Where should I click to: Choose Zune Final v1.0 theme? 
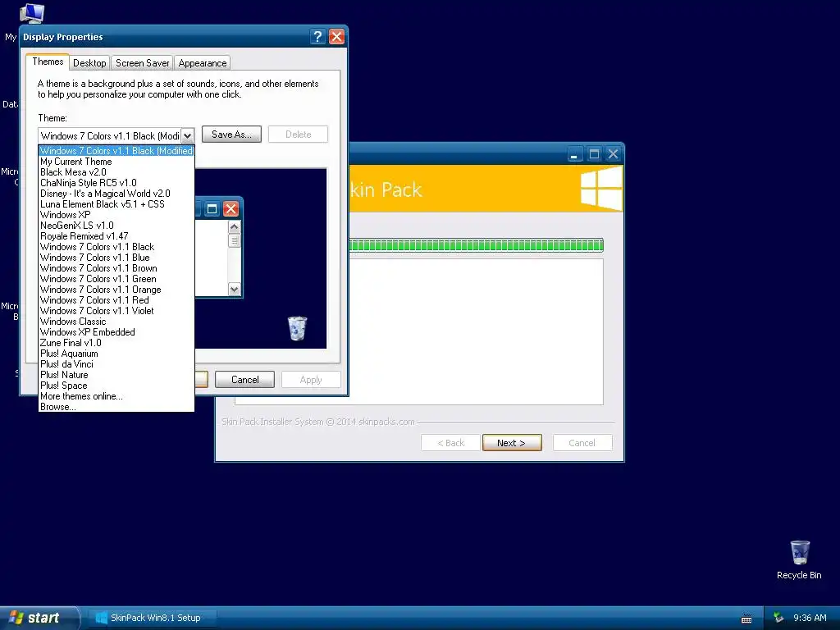[x=116, y=343]
